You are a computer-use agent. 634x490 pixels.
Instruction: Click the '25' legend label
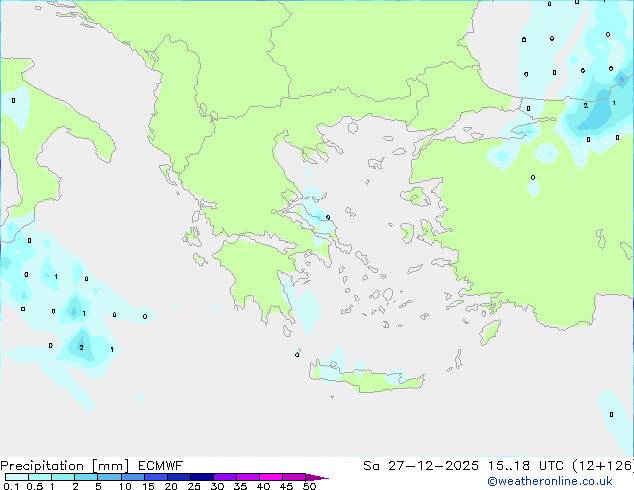[194, 486]
